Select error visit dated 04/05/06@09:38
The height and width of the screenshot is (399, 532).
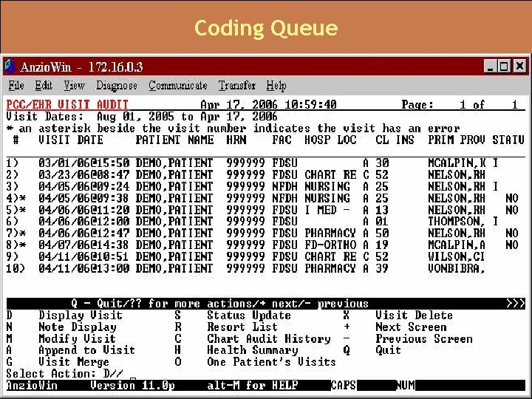point(265,198)
